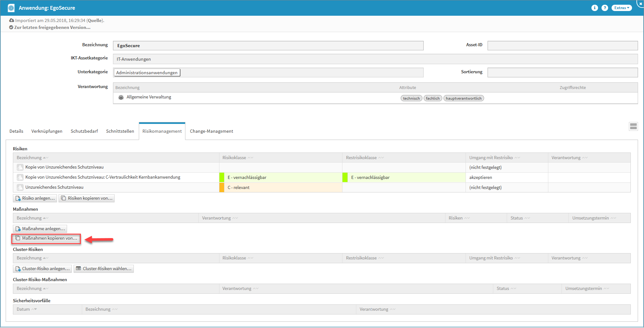Viewport: 644px width, 328px height.
Task: Toggle the hauptverantwortlich attribute tag
Action: click(463, 98)
